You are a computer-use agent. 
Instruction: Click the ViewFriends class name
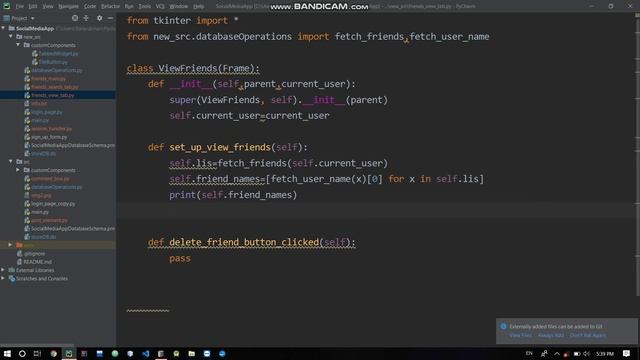(188, 68)
